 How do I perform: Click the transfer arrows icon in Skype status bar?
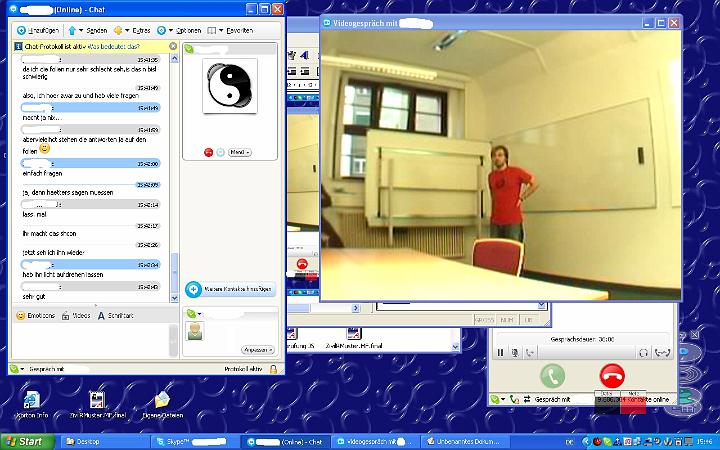click(527, 399)
